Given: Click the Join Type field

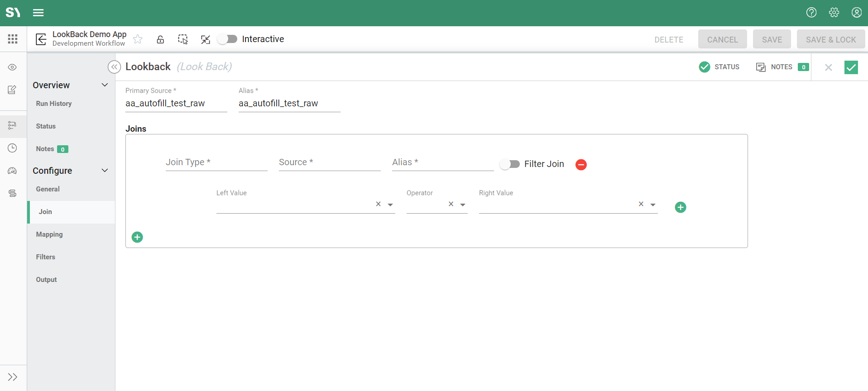Looking at the screenshot, I should point(216,162).
